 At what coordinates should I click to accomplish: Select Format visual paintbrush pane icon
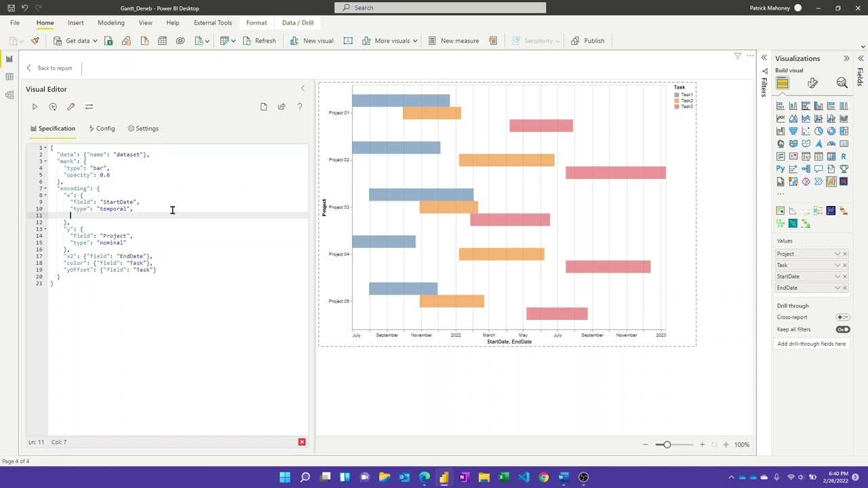pyautogui.click(x=812, y=83)
